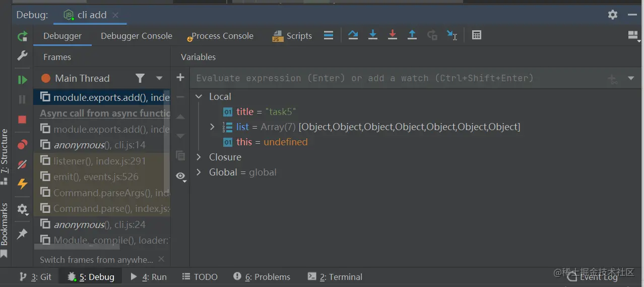Add a new watch with plus
Screen dimensions: 644x287
point(180,78)
